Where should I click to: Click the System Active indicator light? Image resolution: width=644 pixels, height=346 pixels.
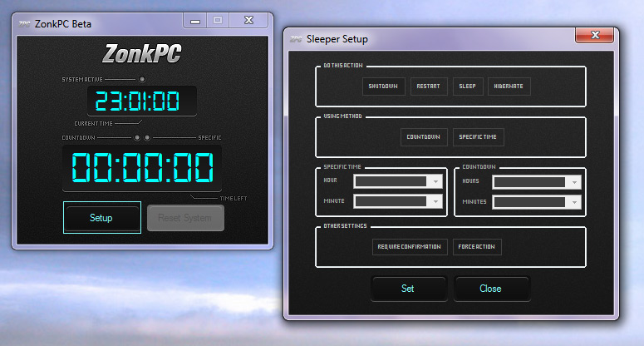point(142,79)
